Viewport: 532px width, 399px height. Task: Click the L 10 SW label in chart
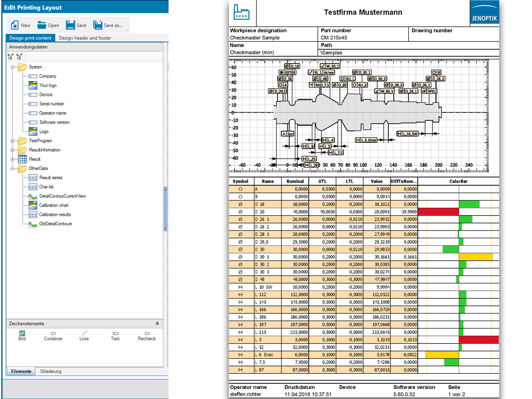(x=408, y=134)
